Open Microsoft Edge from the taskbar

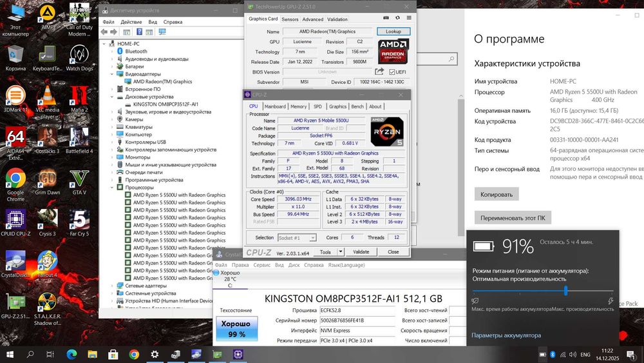(x=72, y=354)
